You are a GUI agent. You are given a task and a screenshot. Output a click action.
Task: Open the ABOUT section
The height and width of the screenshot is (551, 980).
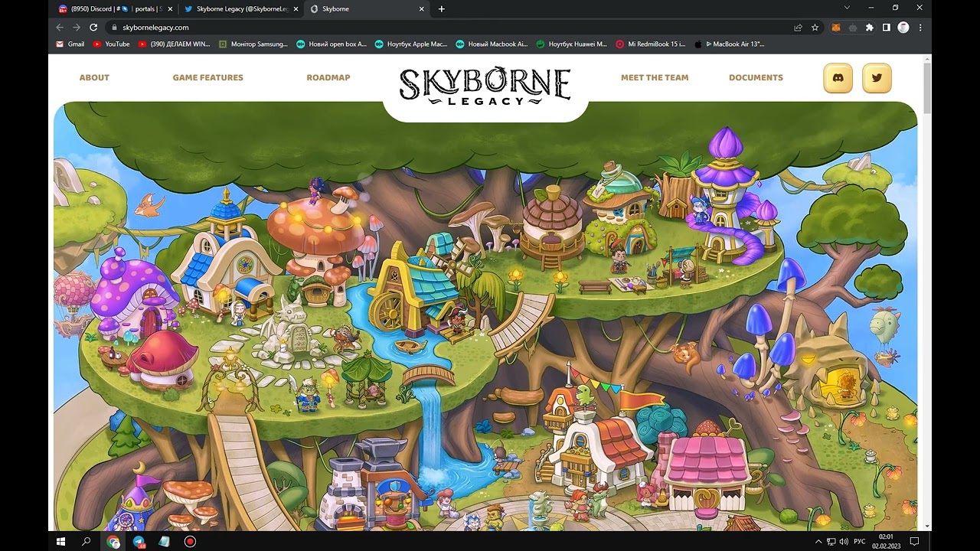click(94, 77)
